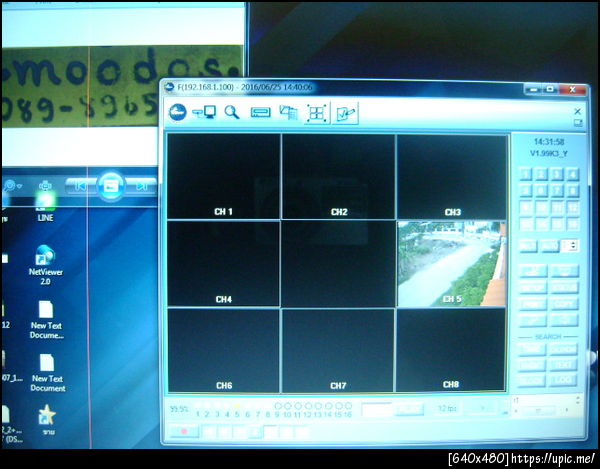
Task: Click the previous button in background viewer
Action: [x=81, y=186]
